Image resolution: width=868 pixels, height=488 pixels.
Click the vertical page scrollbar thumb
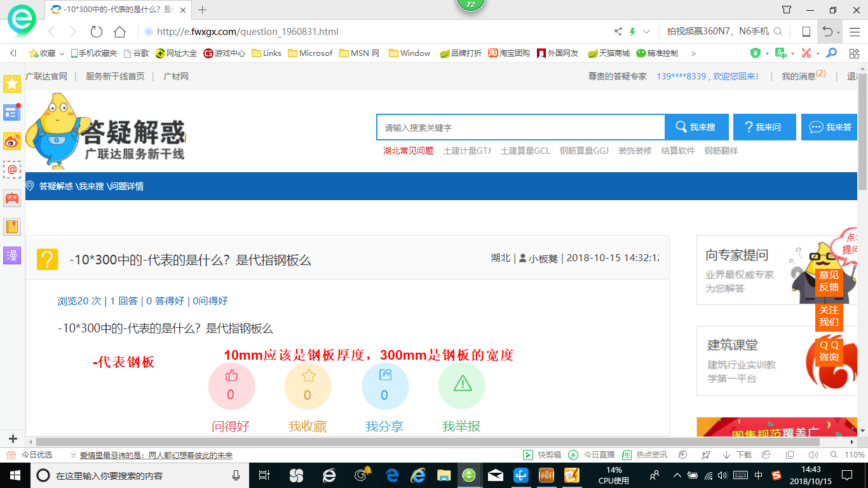(x=862, y=132)
